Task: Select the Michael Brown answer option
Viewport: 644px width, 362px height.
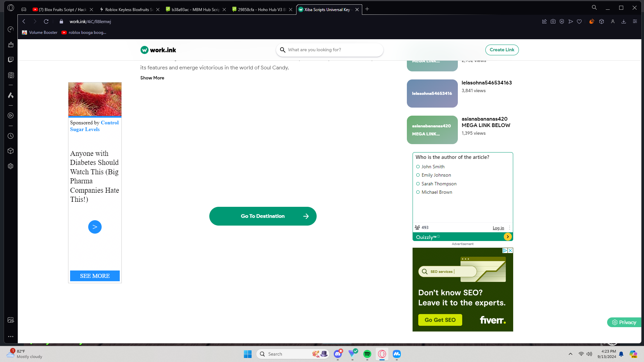Action: (x=434, y=192)
